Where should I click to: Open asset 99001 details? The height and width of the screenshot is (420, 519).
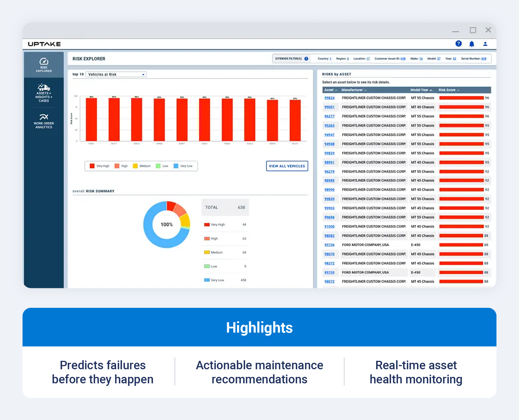329,107
